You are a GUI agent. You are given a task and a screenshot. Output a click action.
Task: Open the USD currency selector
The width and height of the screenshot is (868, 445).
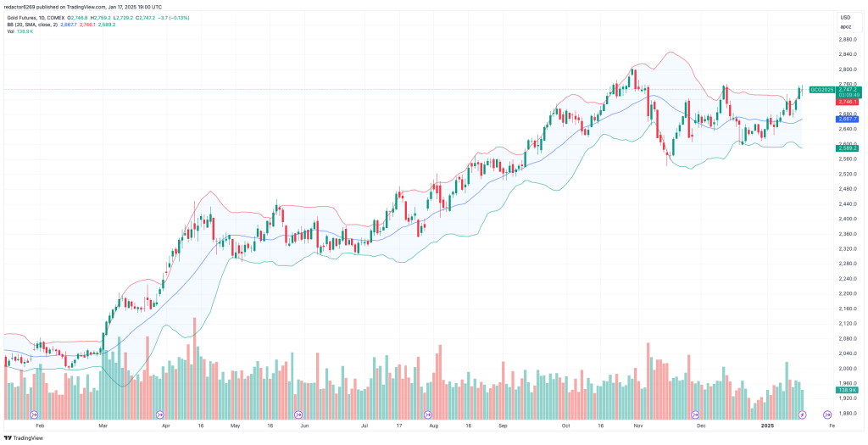845,17
